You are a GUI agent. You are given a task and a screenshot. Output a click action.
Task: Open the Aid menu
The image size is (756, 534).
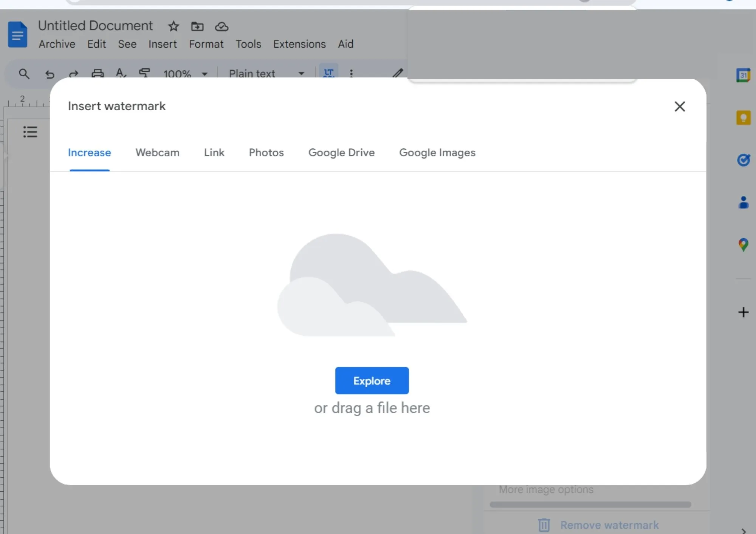tap(345, 44)
